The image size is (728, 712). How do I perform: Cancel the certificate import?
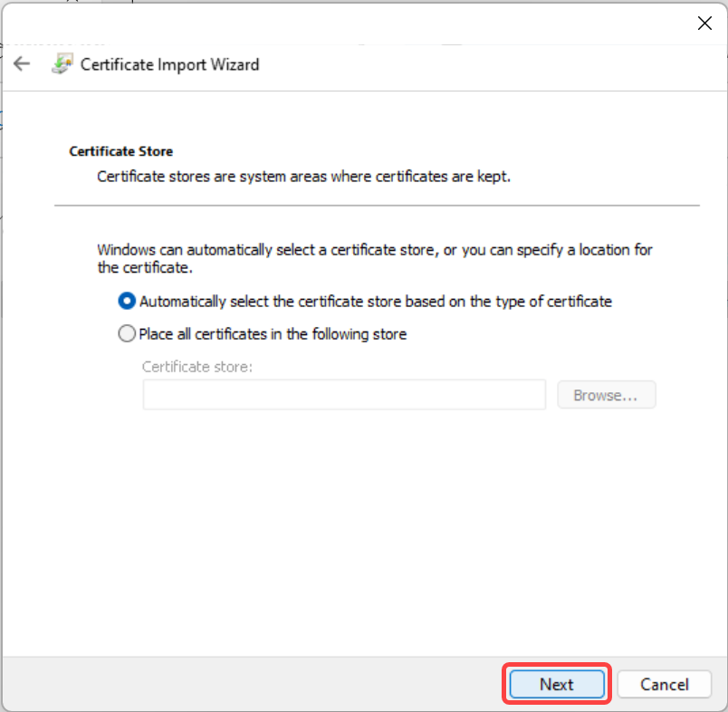665,684
